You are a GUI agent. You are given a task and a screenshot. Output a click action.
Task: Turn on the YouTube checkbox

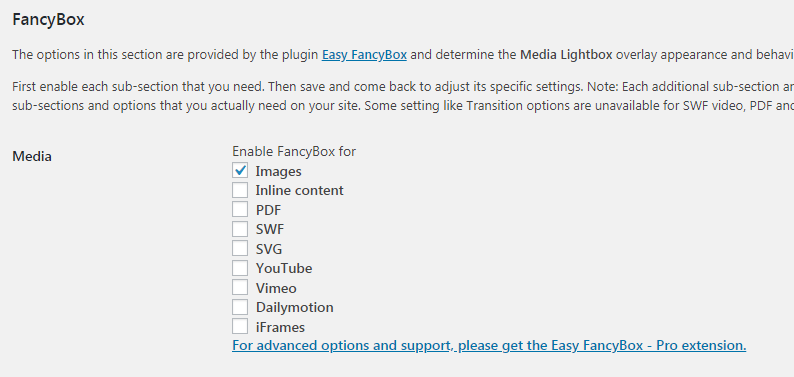pos(240,268)
